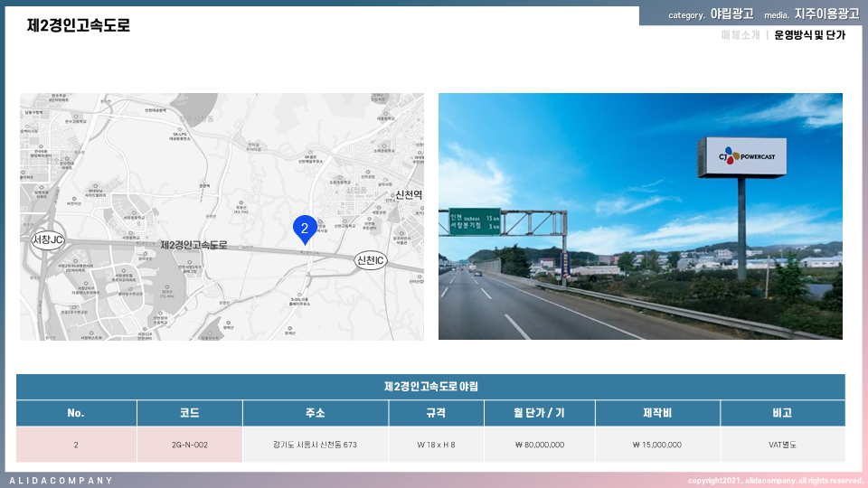Select the 서창JC oval label on the map
868x488 pixels.
point(48,239)
